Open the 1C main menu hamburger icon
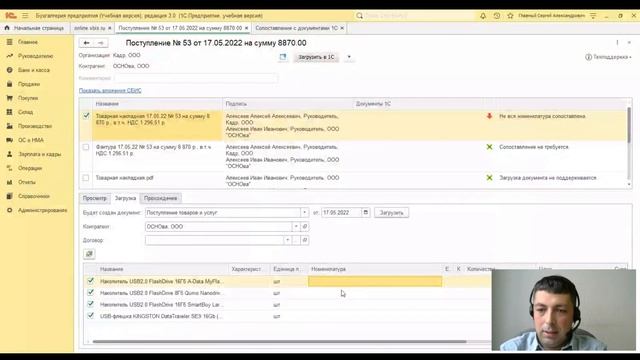Viewport: 640px width, 360px height. tap(25, 16)
